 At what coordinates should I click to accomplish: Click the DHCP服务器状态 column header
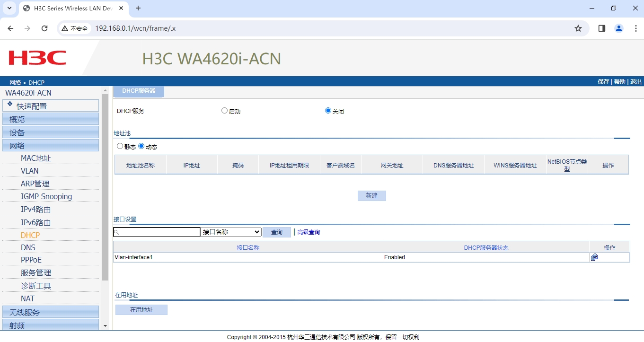click(486, 247)
